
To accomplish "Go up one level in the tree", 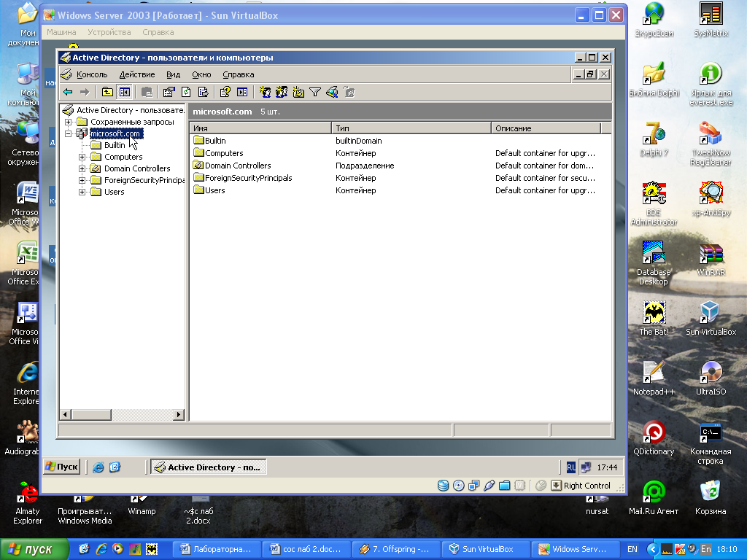I will (x=108, y=93).
